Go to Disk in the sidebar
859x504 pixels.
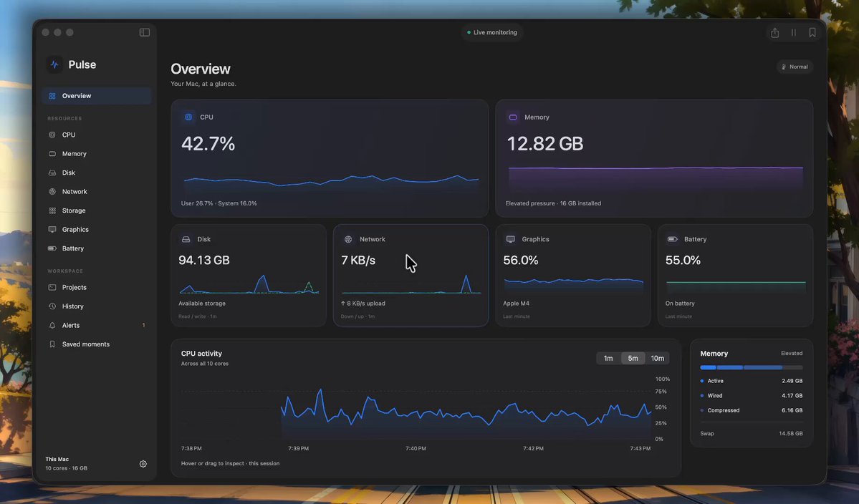[97, 173]
